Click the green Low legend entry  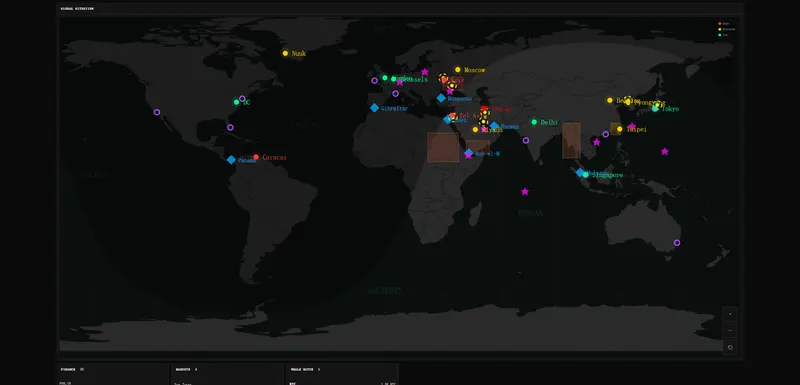[x=723, y=35]
